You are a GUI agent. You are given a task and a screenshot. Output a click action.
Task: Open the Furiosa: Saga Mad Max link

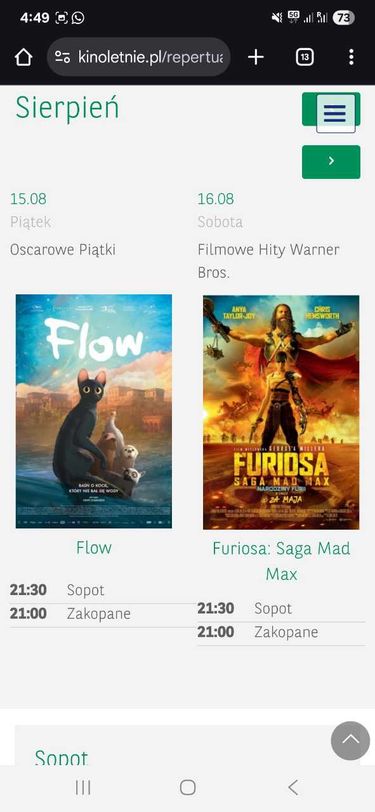[x=281, y=561]
